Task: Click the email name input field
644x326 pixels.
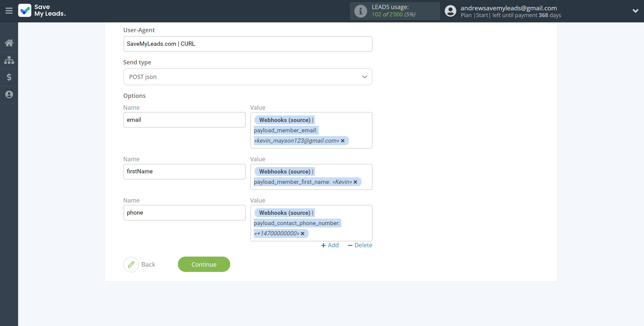Action: click(x=184, y=120)
